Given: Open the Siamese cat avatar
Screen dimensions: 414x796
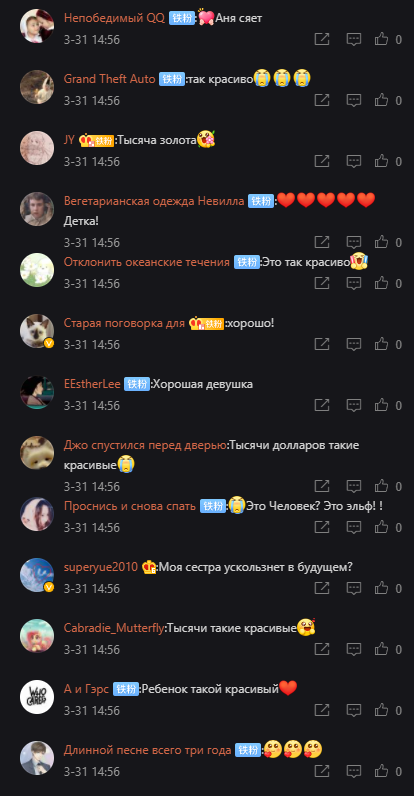Looking at the screenshot, I should (x=37, y=331).
